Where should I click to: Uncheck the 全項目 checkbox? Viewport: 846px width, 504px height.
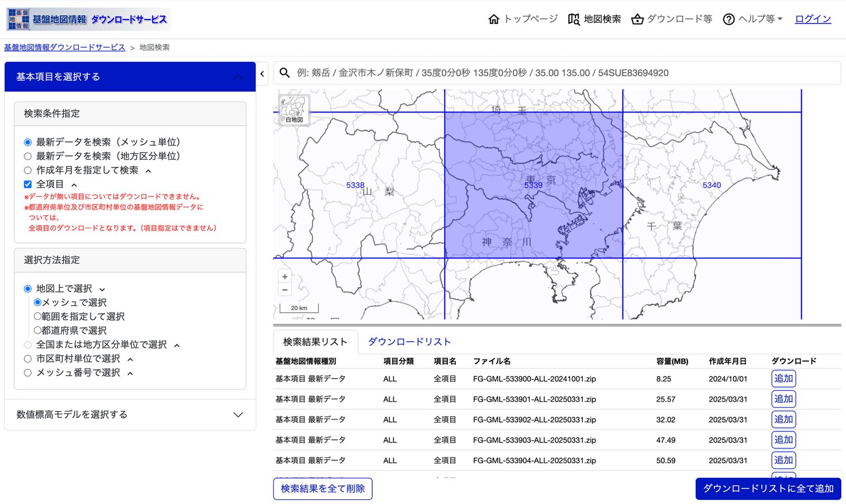28,184
